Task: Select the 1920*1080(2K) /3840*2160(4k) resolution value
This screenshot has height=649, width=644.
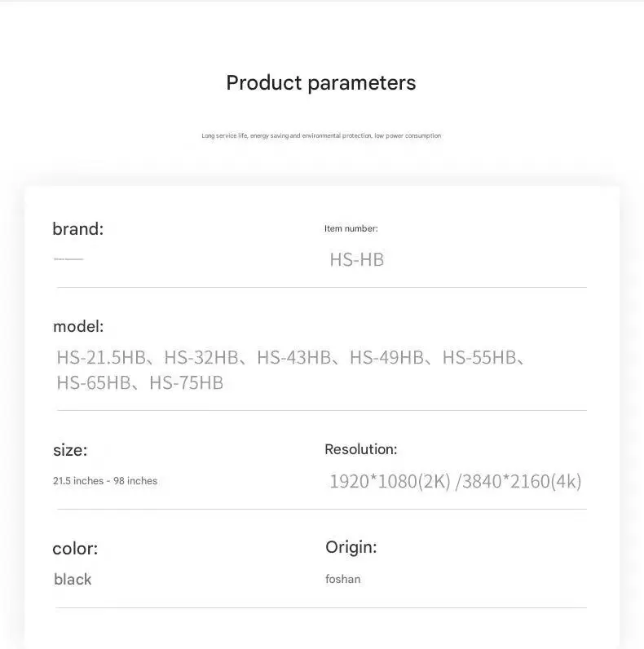Action: (x=455, y=481)
